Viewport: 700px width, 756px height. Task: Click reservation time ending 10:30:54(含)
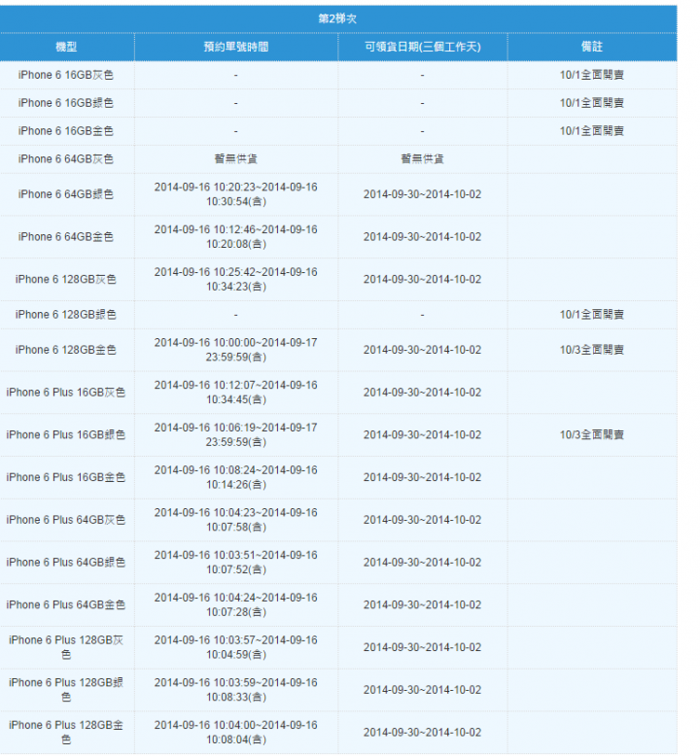[236, 194]
